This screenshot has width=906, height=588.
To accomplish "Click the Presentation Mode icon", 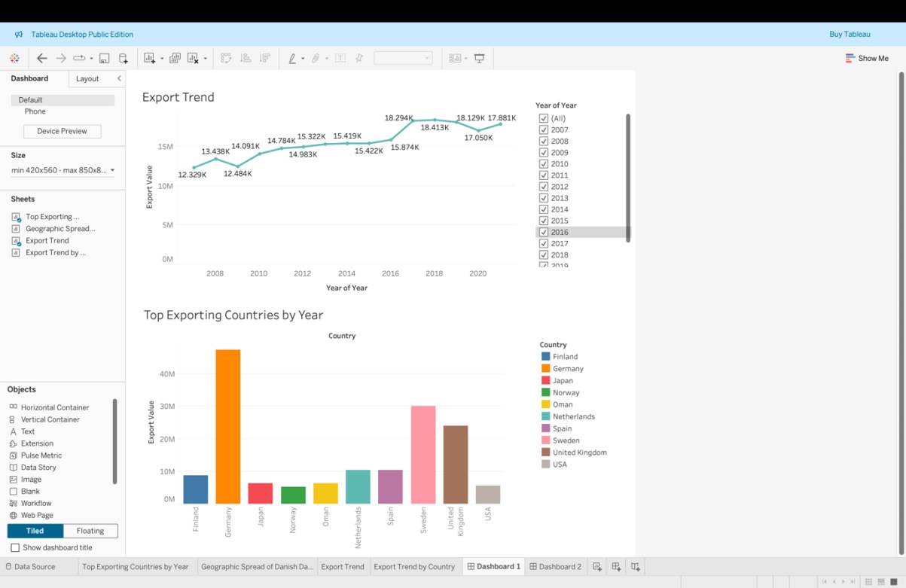I will (479, 58).
